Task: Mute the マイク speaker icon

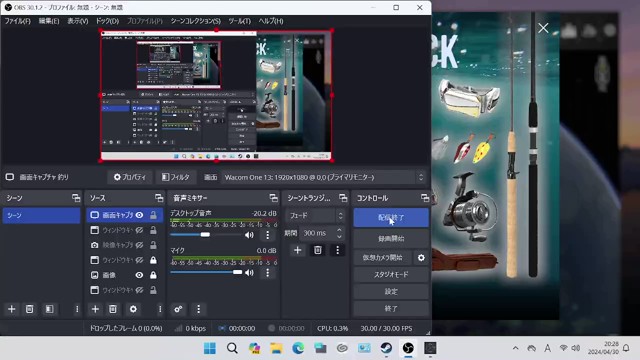Action: [x=249, y=272]
